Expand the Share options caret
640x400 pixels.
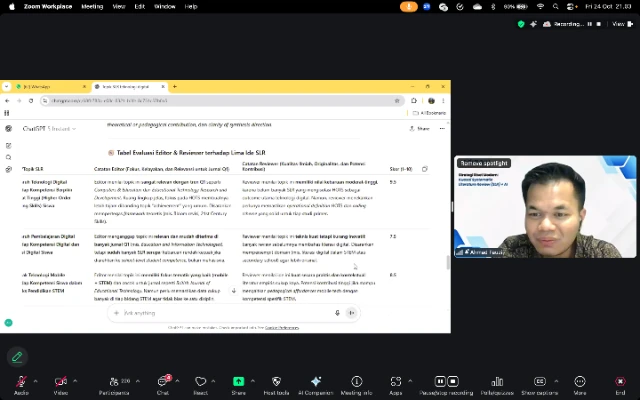tap(253, 381)
